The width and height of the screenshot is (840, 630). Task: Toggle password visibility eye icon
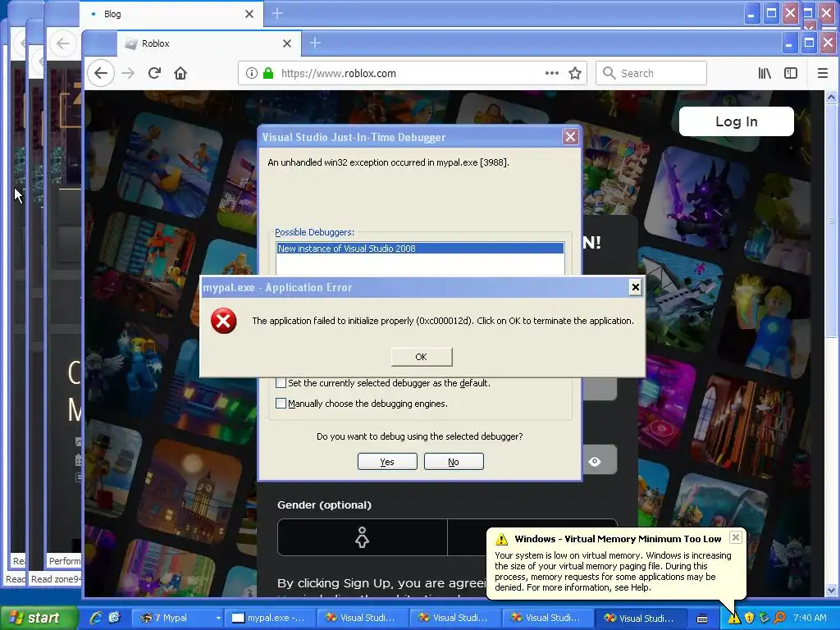[595, 461]
